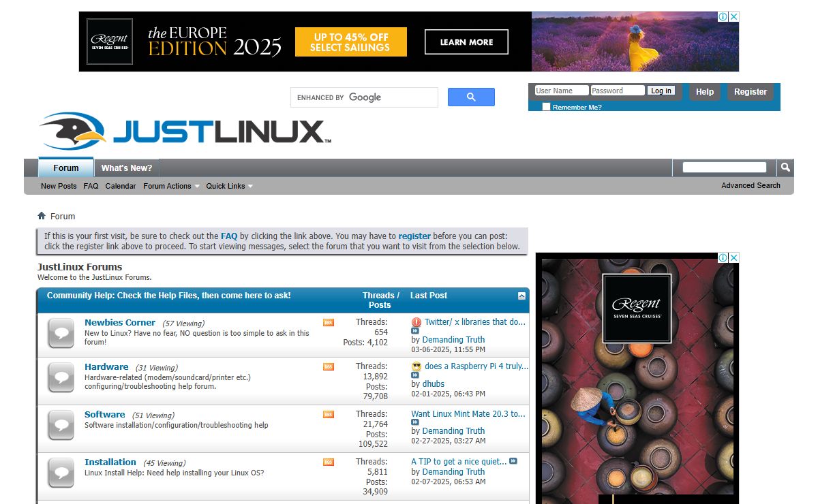The image size is (818, 504).
Task: Select the Forum tab
Action: [x=66, y=168]
